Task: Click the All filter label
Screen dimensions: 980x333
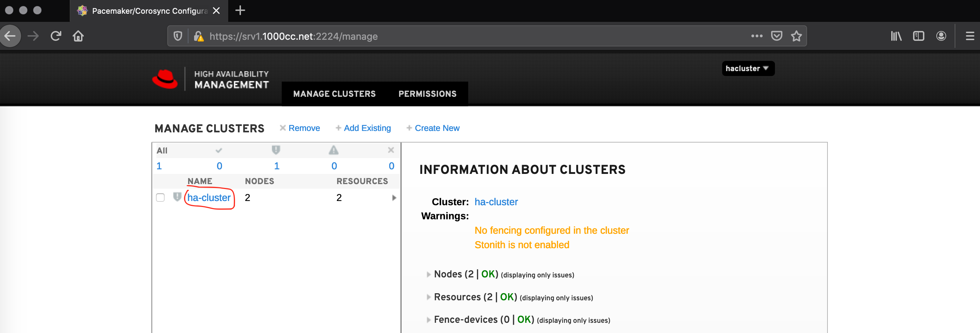Action: 162,151
